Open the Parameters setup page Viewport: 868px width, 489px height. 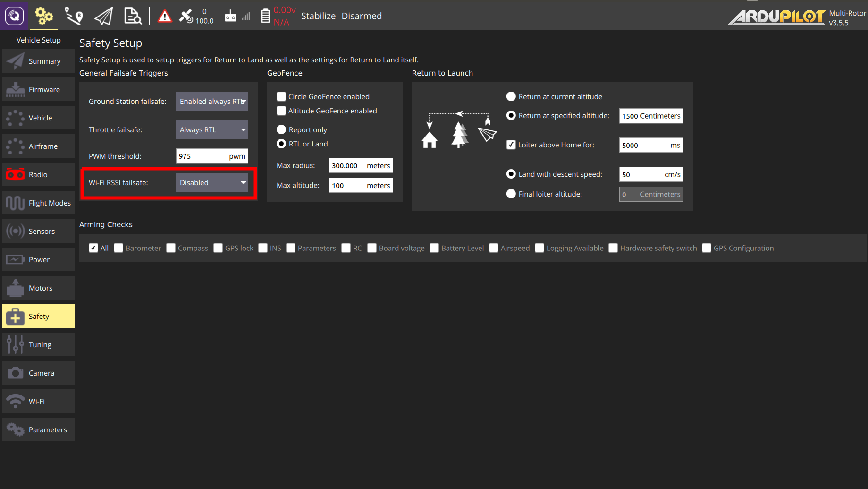(x=39, y=429)
